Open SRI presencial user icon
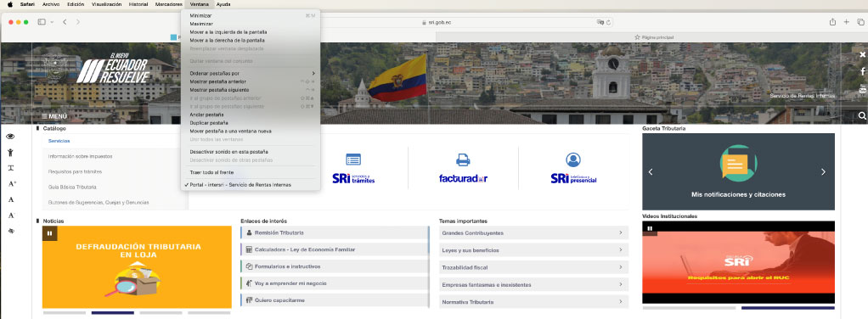Viewport: 868px width, 319px height. coord(573,159)
